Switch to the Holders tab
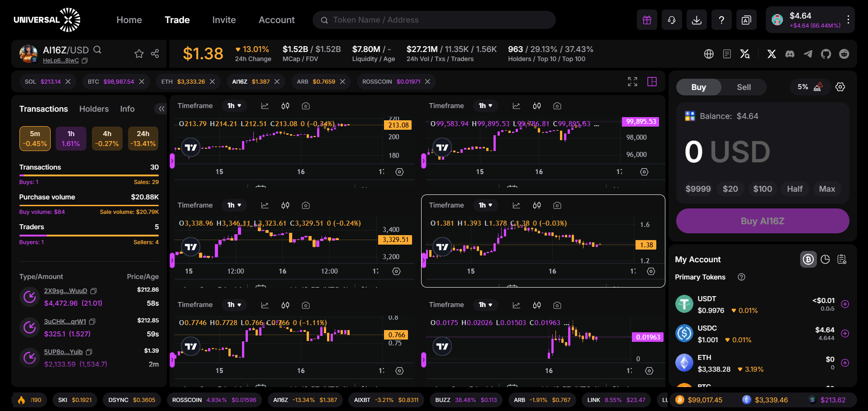The width and height of the screenshot is (868, 411). point(94,109)
